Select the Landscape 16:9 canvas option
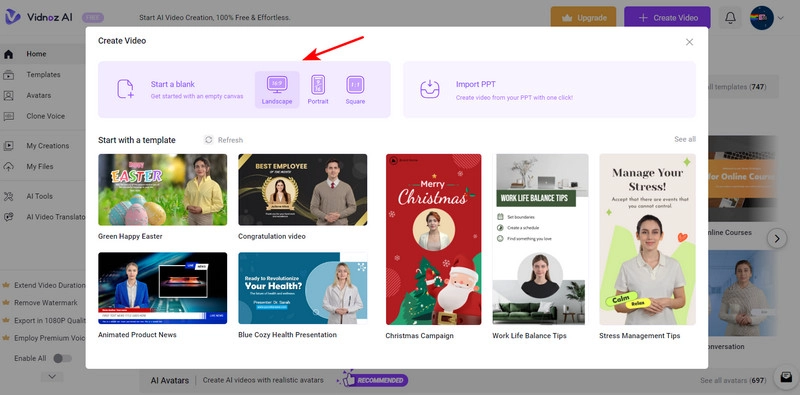The image size is (800, 395). tap(277, 90)
